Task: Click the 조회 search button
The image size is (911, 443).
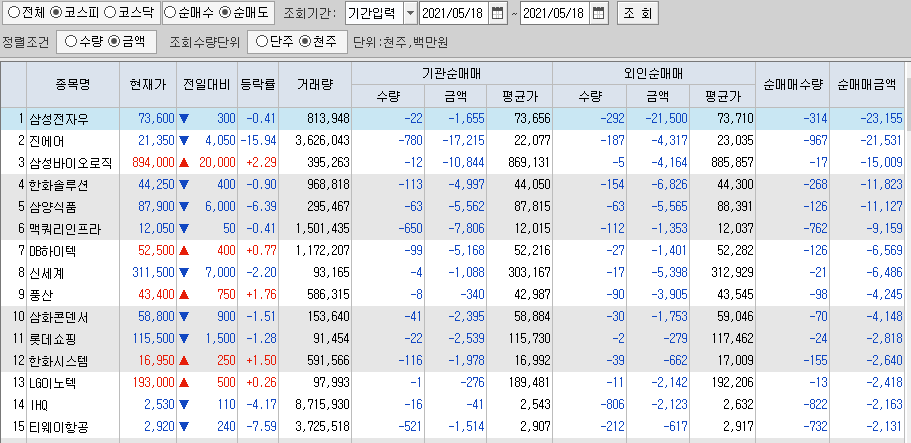Action: tap(637, 13)
